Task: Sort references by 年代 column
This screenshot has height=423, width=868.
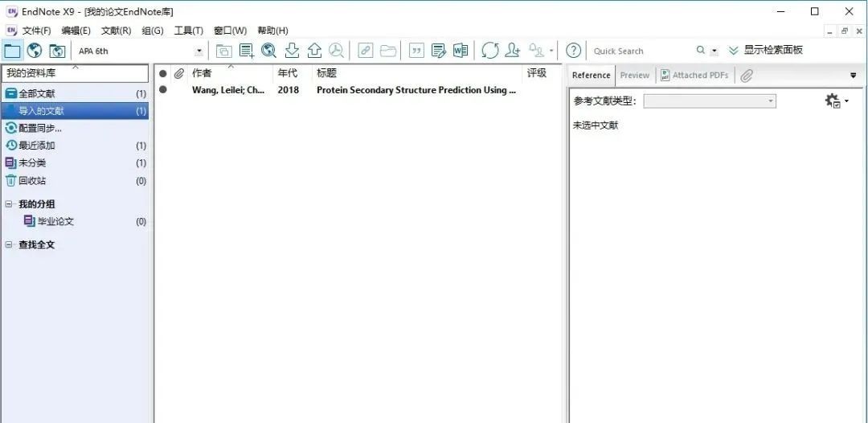Action: (x=293, y=74)
